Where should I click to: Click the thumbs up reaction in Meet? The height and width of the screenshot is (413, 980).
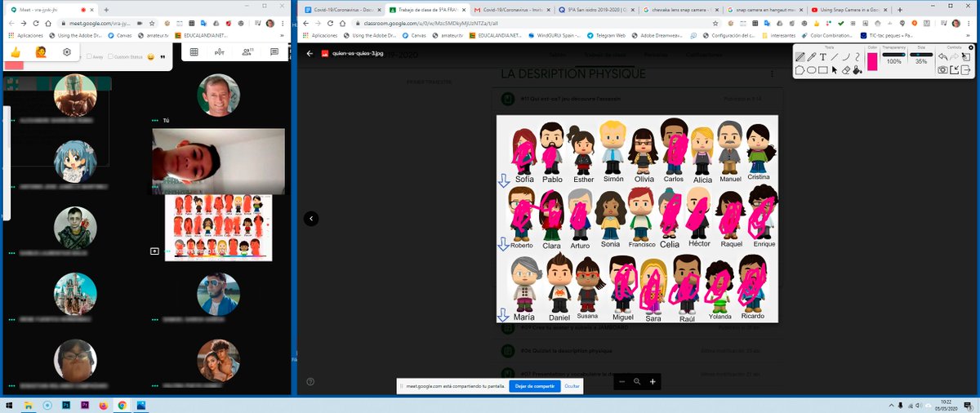[x=15, y=52]
